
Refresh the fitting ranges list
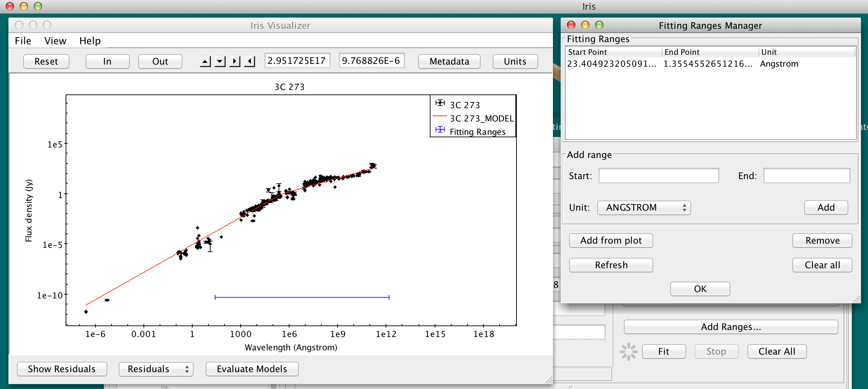[611, 265]
